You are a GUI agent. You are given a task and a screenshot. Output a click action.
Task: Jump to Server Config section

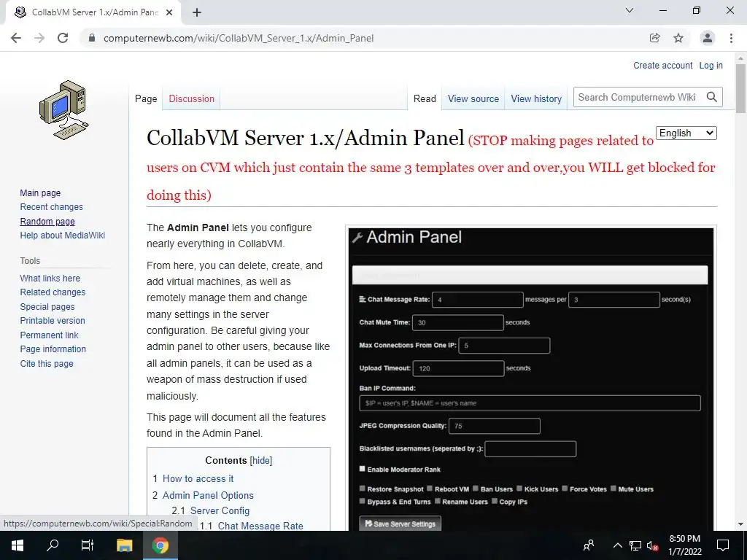(x=220, y=510)
